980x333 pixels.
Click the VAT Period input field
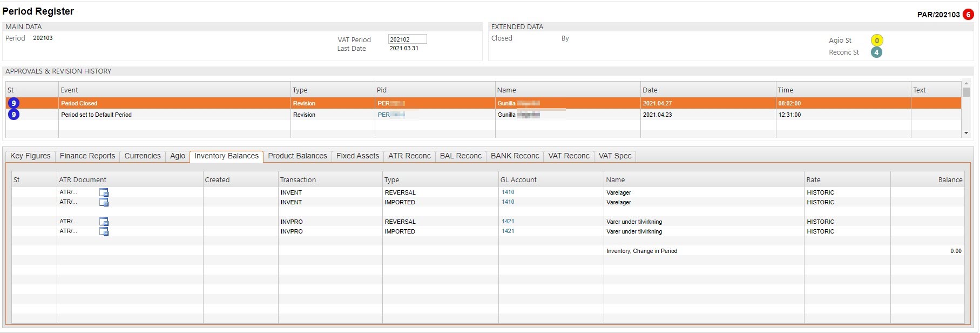point(407,39)
